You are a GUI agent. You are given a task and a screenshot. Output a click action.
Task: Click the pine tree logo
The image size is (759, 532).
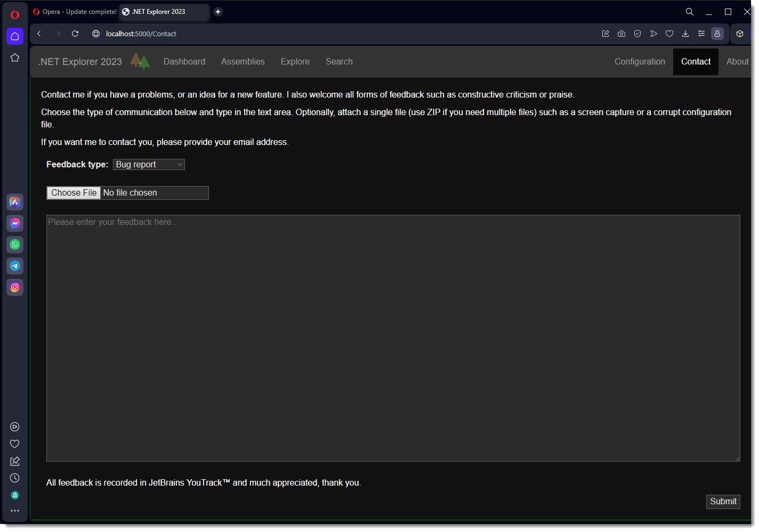coord(140,61)
